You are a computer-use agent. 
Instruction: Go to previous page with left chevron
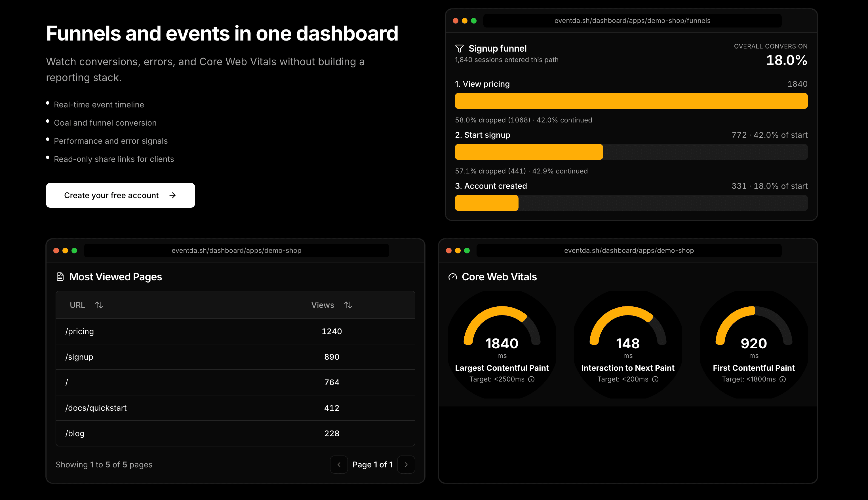tap(339, 465)
